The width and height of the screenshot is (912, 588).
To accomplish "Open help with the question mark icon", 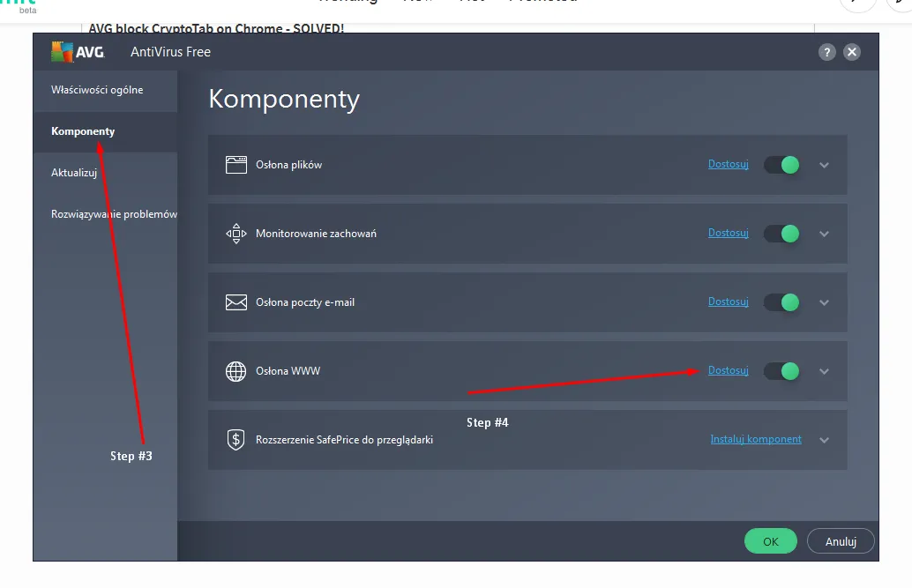I will (x=826, y=52).
